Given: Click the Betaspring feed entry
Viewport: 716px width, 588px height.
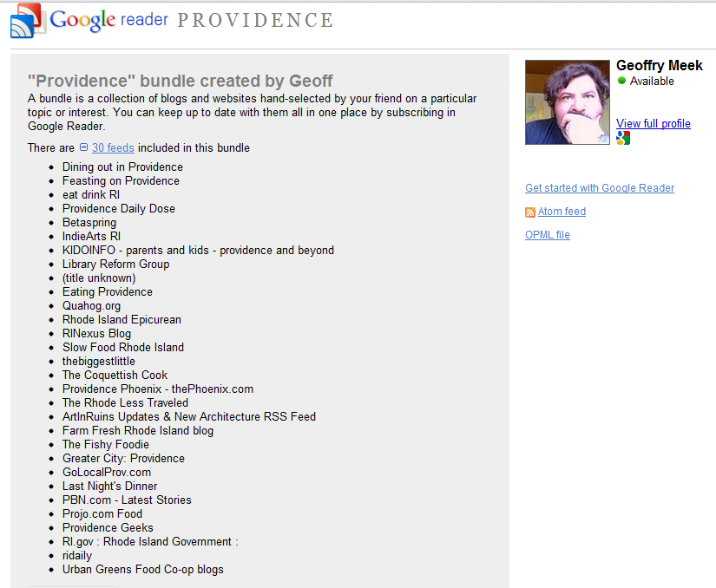Looking at the screenshot, I should [x=89, y=223].
